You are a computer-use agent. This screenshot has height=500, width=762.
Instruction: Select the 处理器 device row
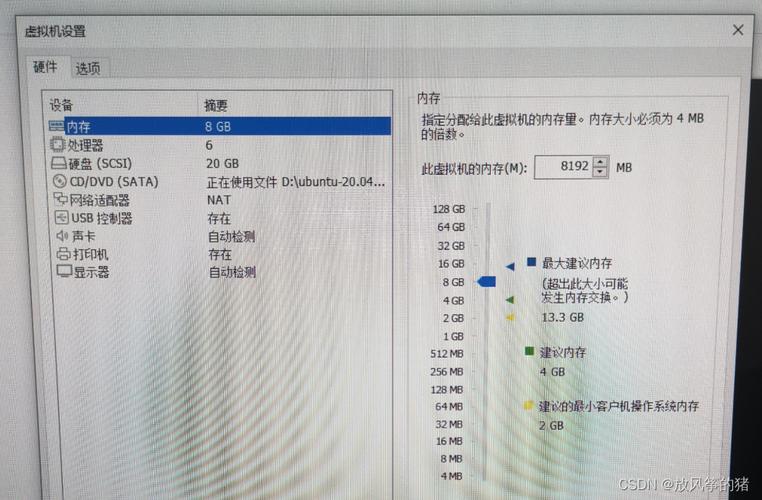click(x=220, y=145)
